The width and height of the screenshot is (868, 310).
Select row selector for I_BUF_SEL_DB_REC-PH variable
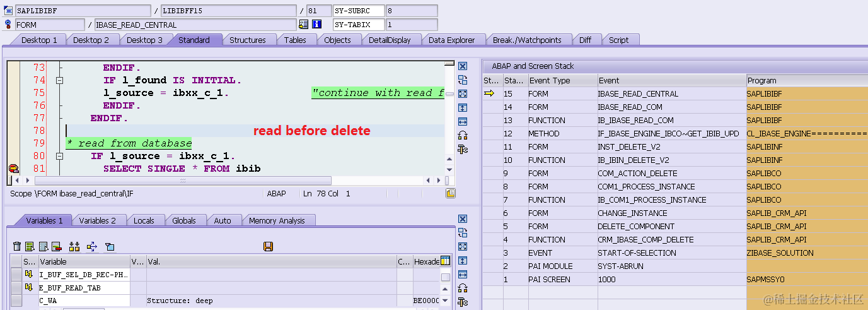(x=16, y=275)
